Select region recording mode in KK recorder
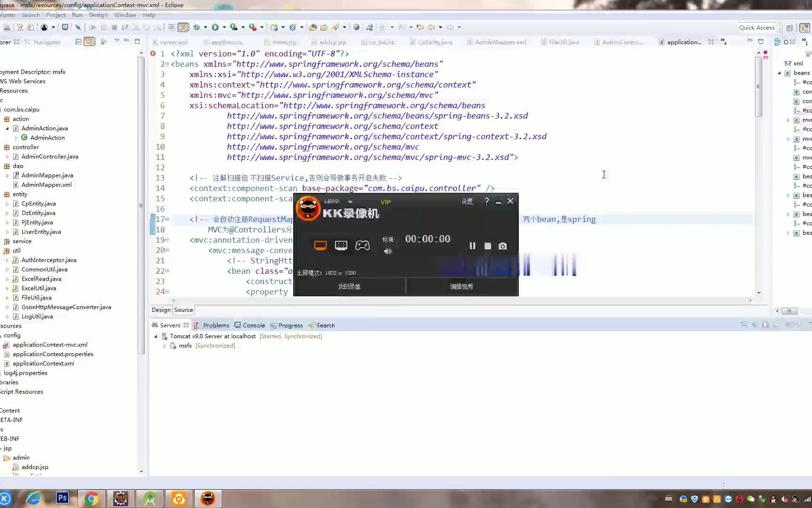Viewport: 812px width, 508px height. [x=341, y=246]
